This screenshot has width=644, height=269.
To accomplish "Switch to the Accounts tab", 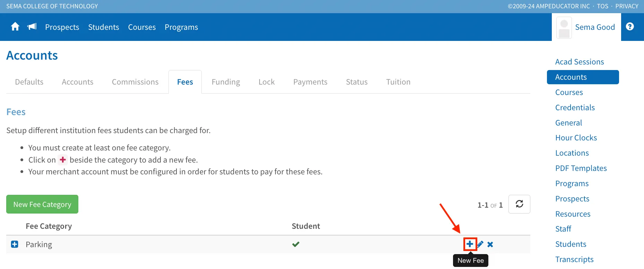I will point(78,82).
